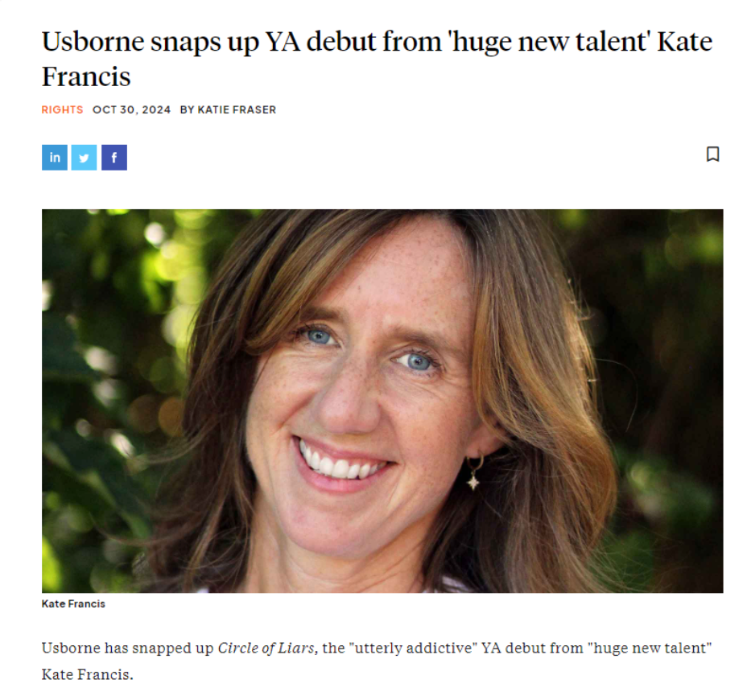Viewport: 747px width, 700px height.
Task: Click the word Francis in the headline
Action: pyautogui.click(x=86, y=76)
